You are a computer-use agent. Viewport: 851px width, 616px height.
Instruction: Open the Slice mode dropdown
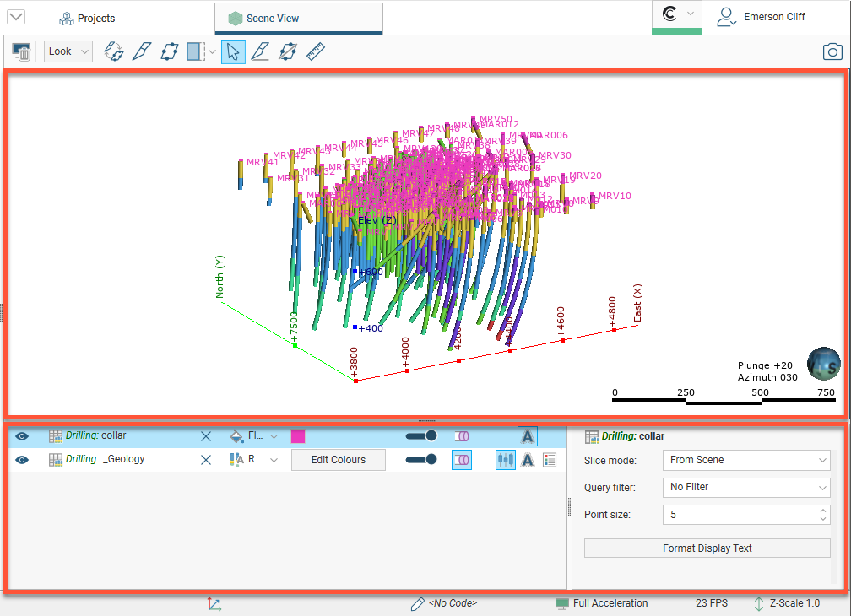point(745,460)
